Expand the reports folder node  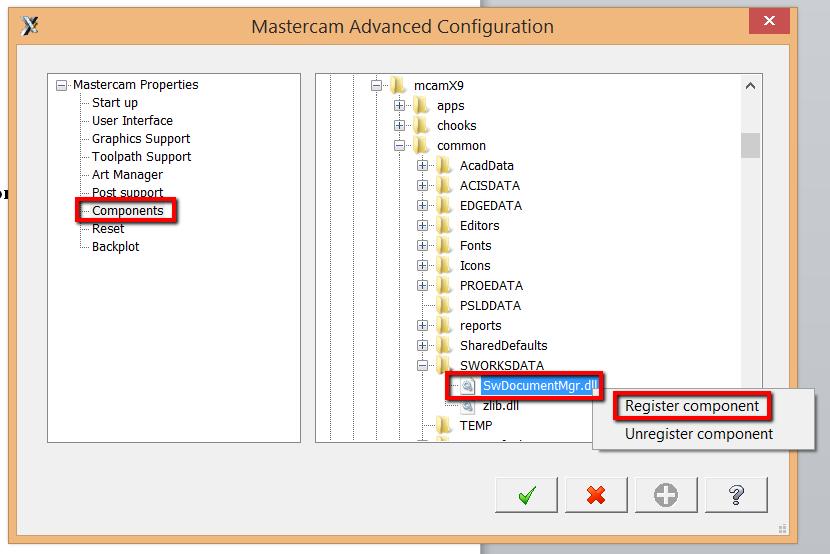point(422,325)
